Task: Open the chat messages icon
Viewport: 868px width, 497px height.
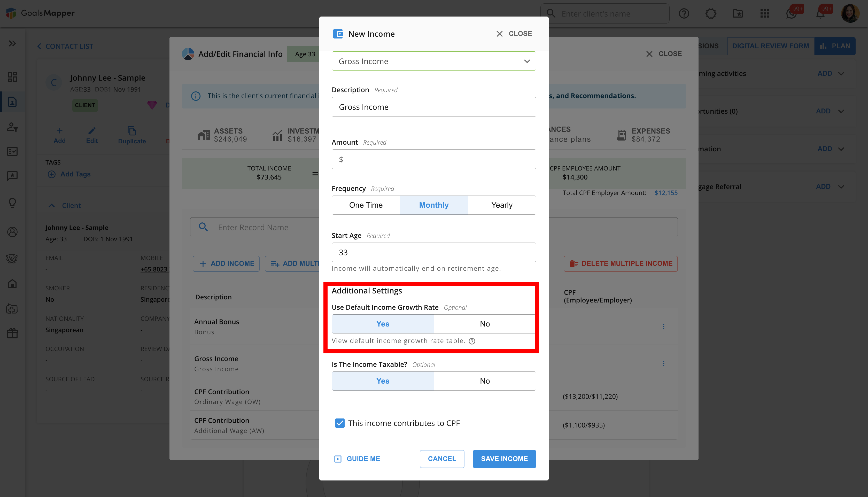Action: [x=791, y=14]
